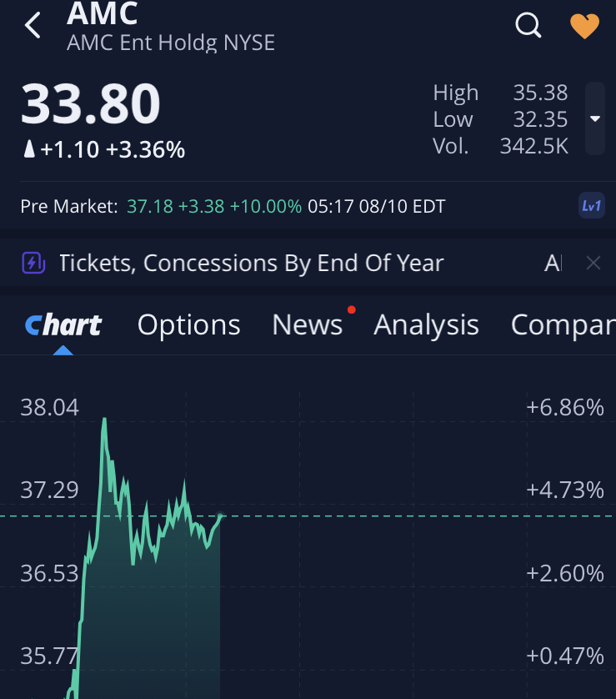Image resolution: width=616 pixels, height=699 pixels.
Task: Click the chart's peak near 38.04
Action: (105, 419)
